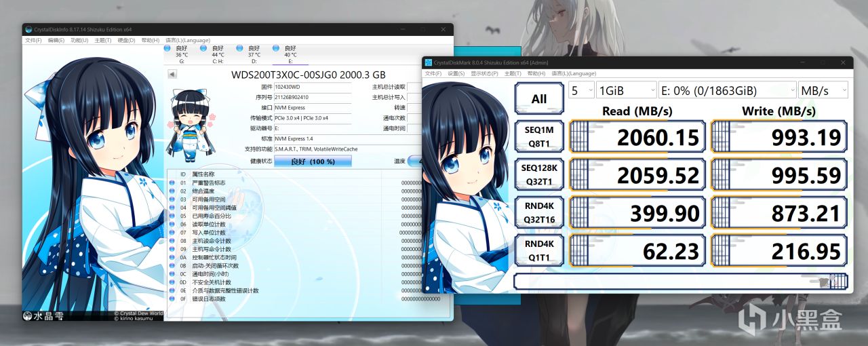Click the firmware field 102430WD
The image size is (868, 346).
(313, 87)
